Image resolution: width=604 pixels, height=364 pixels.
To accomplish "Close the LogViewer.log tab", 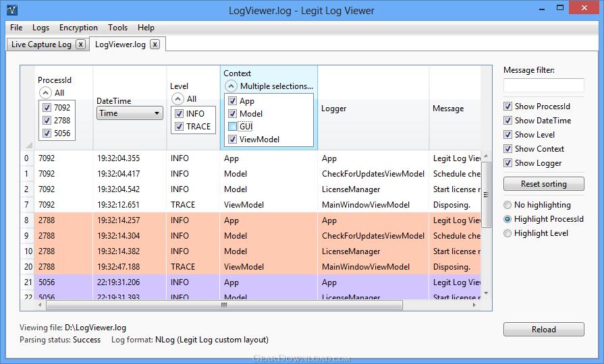I will (x=155, y=44).
